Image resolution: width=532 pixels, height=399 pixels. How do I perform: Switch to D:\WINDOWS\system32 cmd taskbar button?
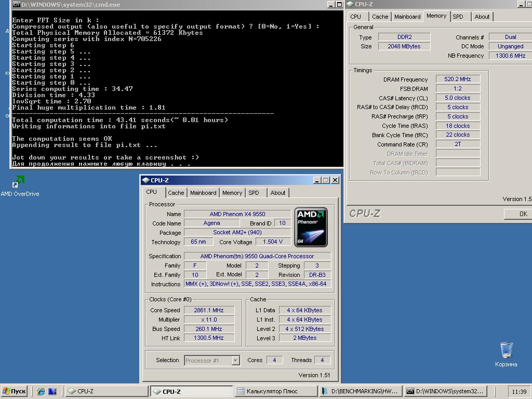[x=445, y=391]
